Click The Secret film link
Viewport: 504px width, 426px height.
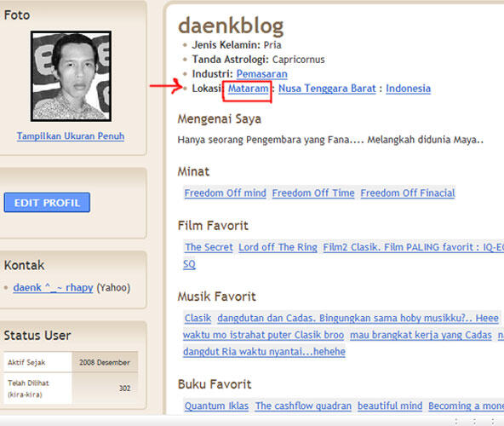point(209,247)
